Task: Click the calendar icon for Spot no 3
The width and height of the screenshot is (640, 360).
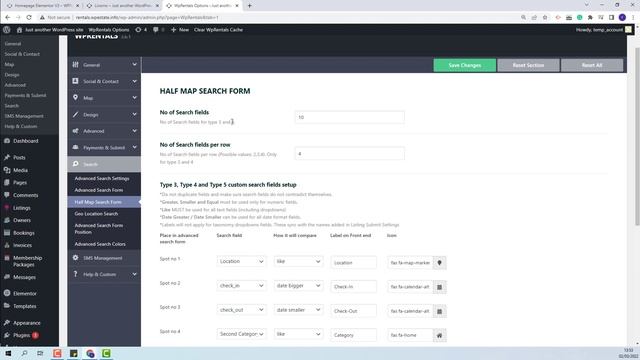Action: (440, 311)
